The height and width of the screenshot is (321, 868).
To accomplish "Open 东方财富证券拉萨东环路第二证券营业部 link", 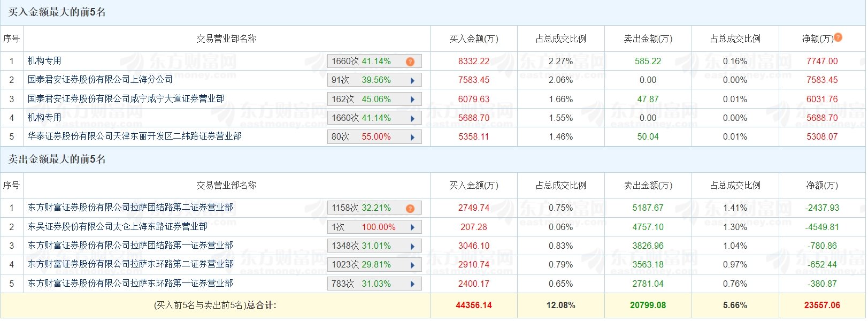I will [x=130, y=264].
